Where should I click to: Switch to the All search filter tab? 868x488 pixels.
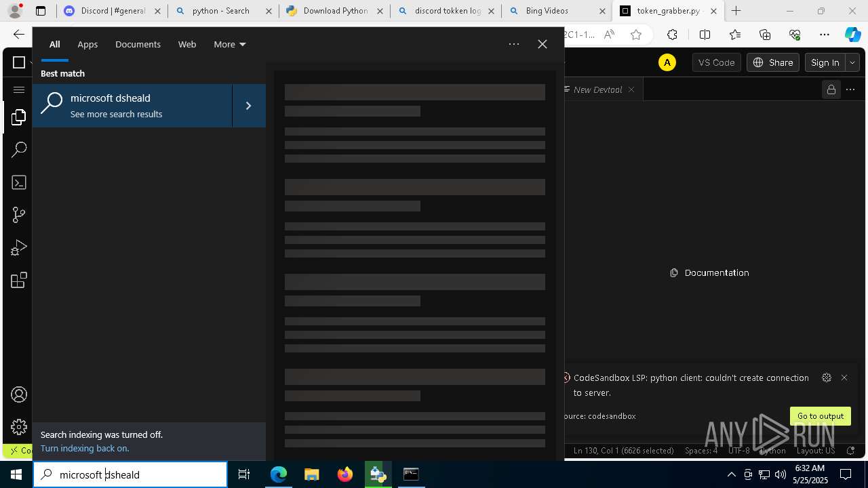click(x=54, y=44)
